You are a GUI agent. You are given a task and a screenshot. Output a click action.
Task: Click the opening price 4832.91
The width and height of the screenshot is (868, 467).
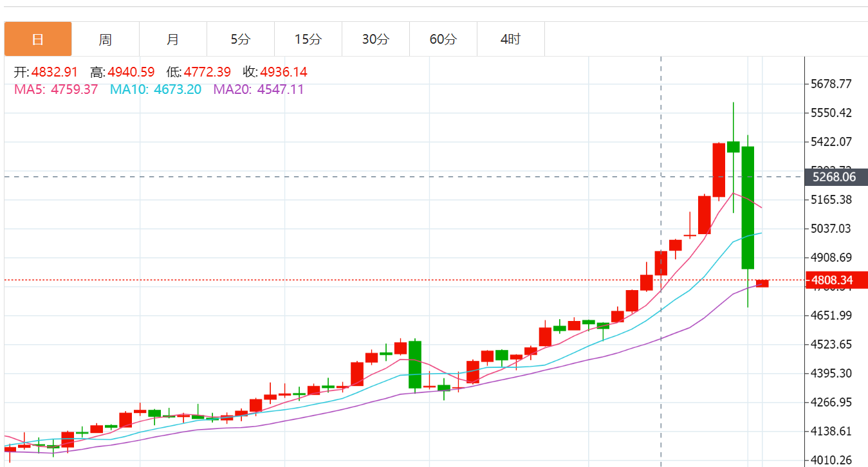tap(54, 72)
